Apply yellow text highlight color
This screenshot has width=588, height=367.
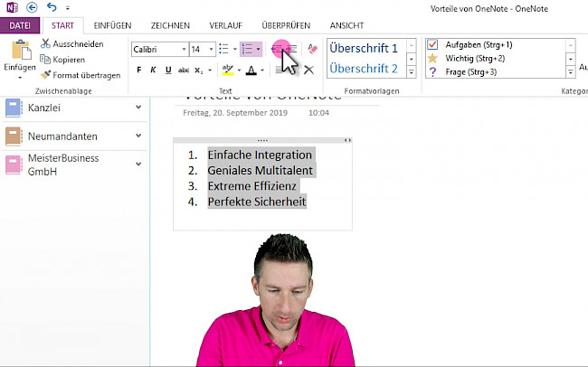[228, 70]
